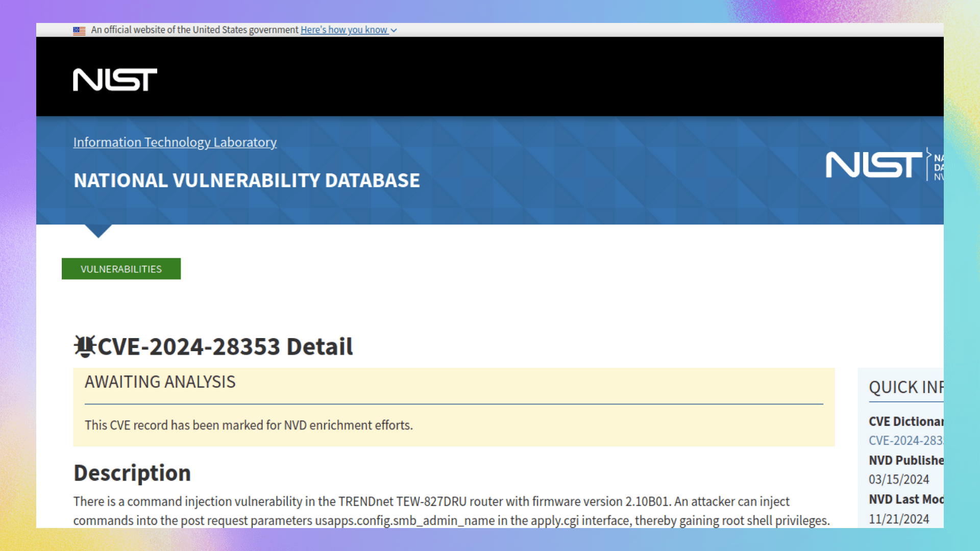Click the last modified date 11/21/2024

pos(899,519)
